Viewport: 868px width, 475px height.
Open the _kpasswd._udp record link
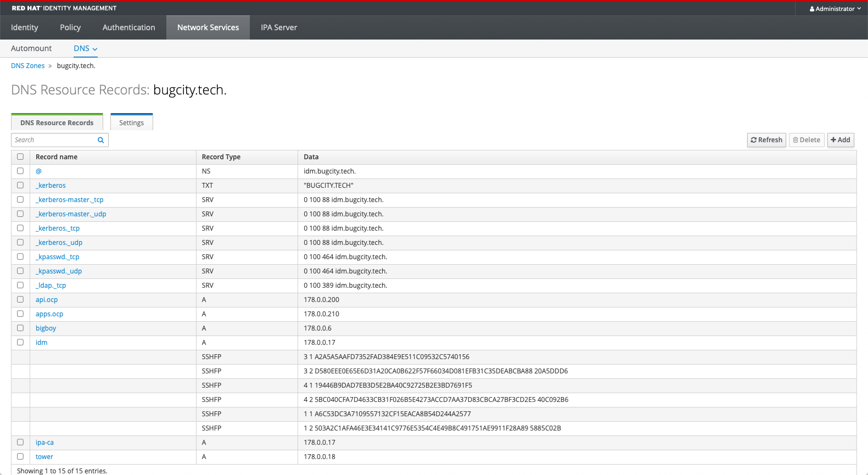click(x=59, y=271)
